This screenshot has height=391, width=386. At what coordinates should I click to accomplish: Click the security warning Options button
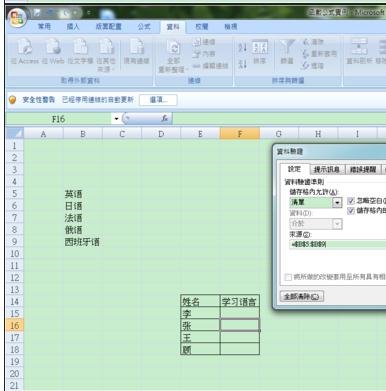158,100
